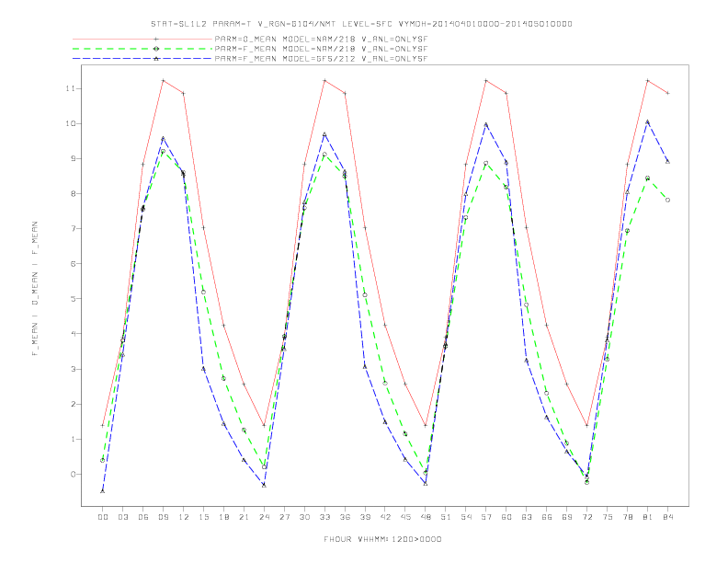Viewport: 728px width, 563px height.
Task: Click x-axis tick label 57
Action: click(x=486, y=517)
